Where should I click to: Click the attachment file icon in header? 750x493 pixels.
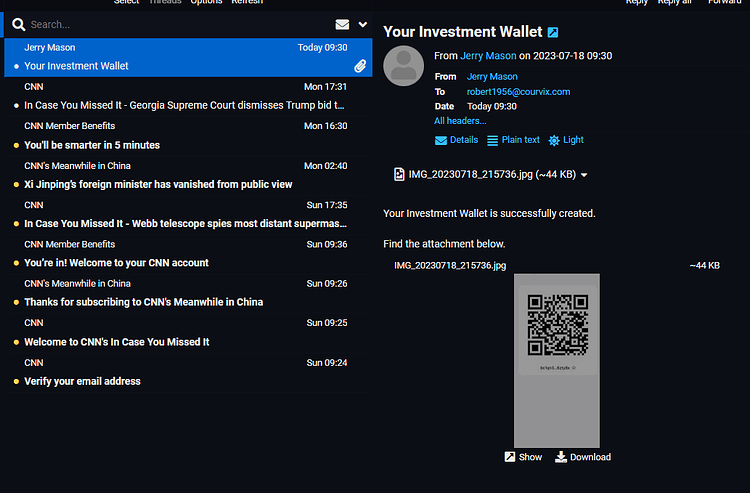(x=399, y=174)
